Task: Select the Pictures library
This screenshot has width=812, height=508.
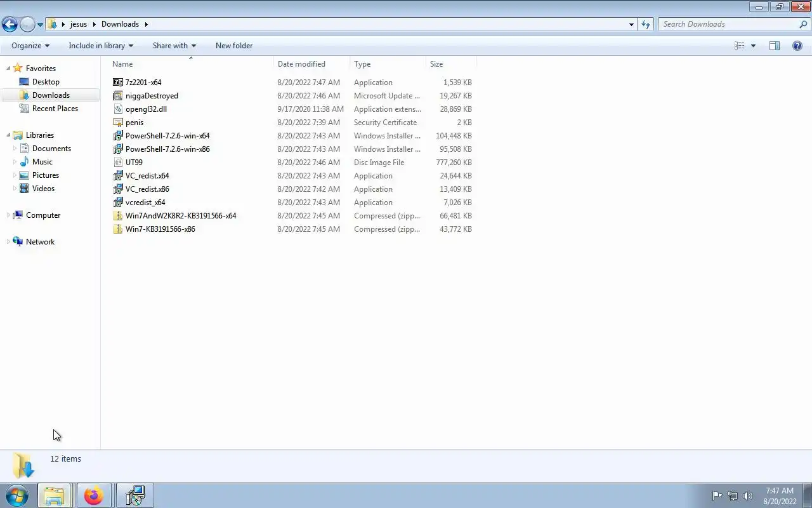Action: pos(46,175)
